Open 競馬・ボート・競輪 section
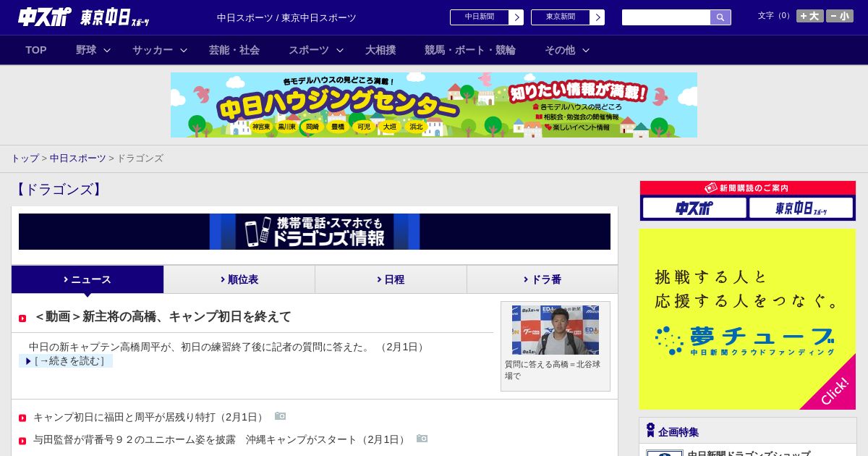Viewport: 868px width, 456px height. tap(470, 50)
